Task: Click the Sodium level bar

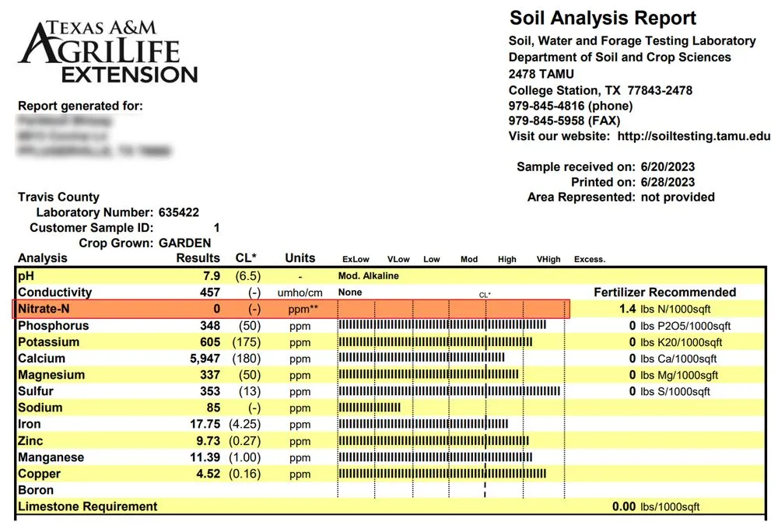Action: 370,408
